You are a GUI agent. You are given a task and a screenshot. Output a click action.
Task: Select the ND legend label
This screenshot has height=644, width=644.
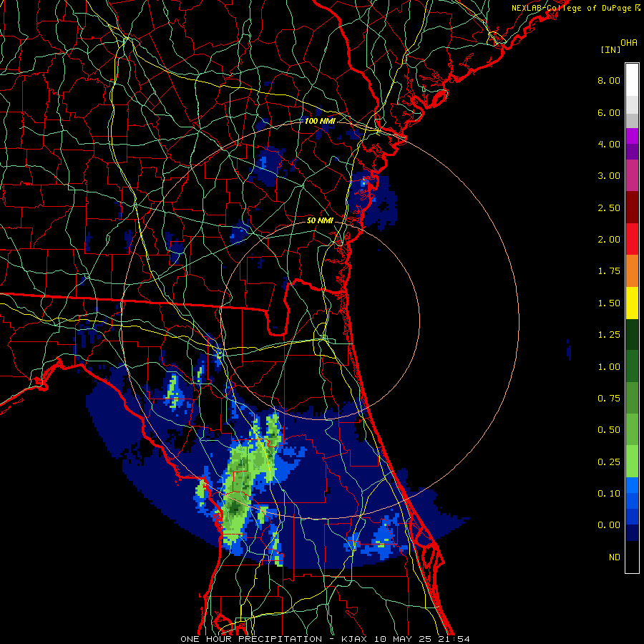[x=615, y=557]
